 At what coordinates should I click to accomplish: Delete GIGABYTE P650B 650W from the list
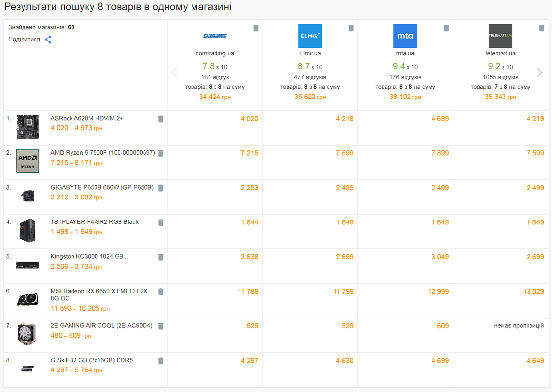coord(161,188)
